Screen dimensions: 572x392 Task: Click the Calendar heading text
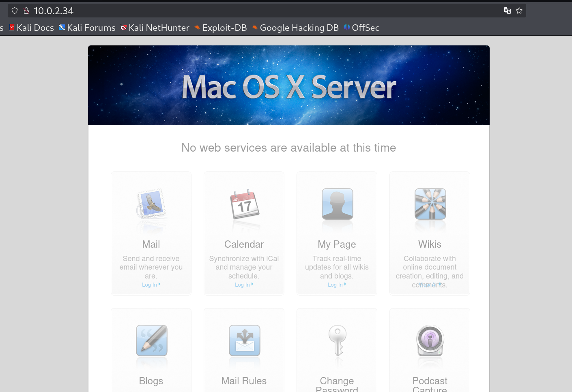pos(244,244)
